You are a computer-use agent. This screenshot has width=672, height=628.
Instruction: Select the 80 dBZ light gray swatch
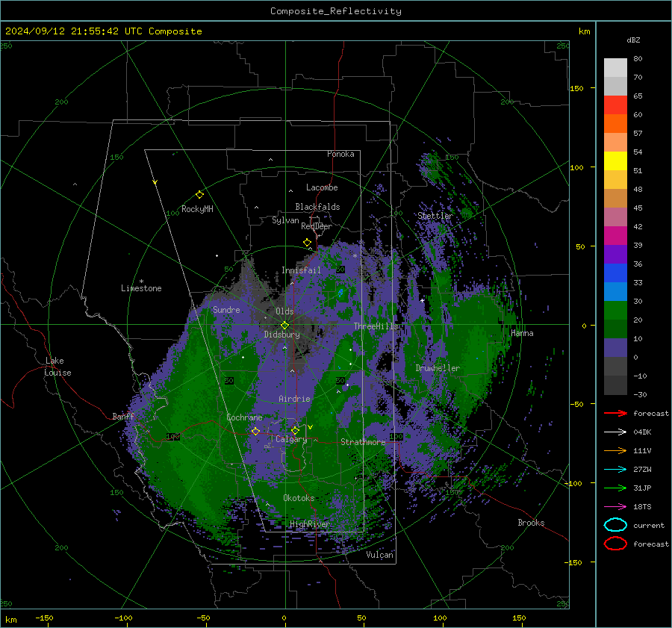pos(615,67)
